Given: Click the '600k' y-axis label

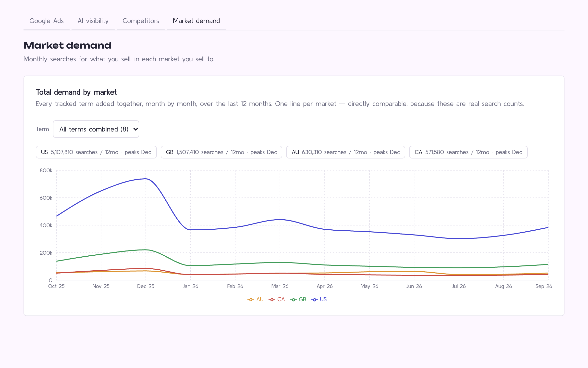Looking at the screenshot, I should (x=46, y=198).
